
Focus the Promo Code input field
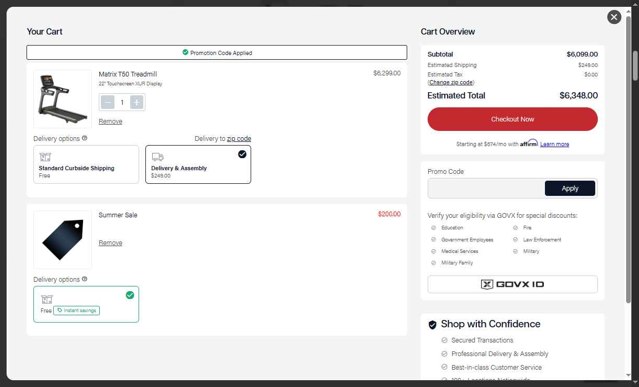point(486,189)
